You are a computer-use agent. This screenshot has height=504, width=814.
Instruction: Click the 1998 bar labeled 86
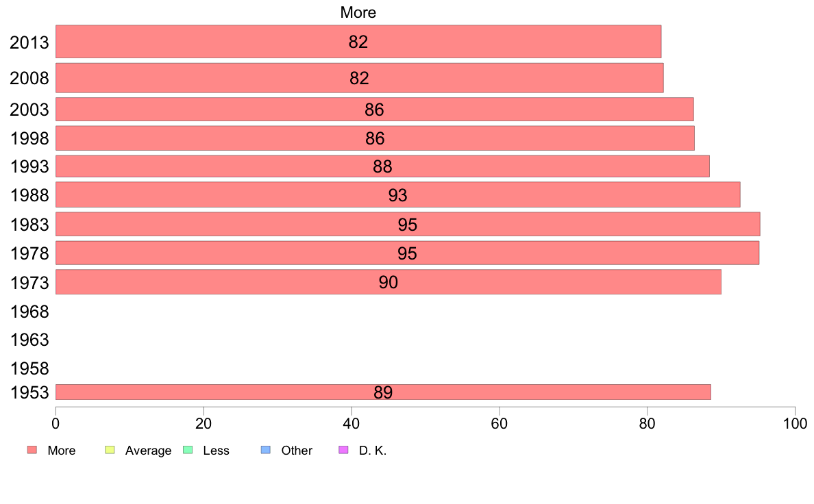(375, 138)
